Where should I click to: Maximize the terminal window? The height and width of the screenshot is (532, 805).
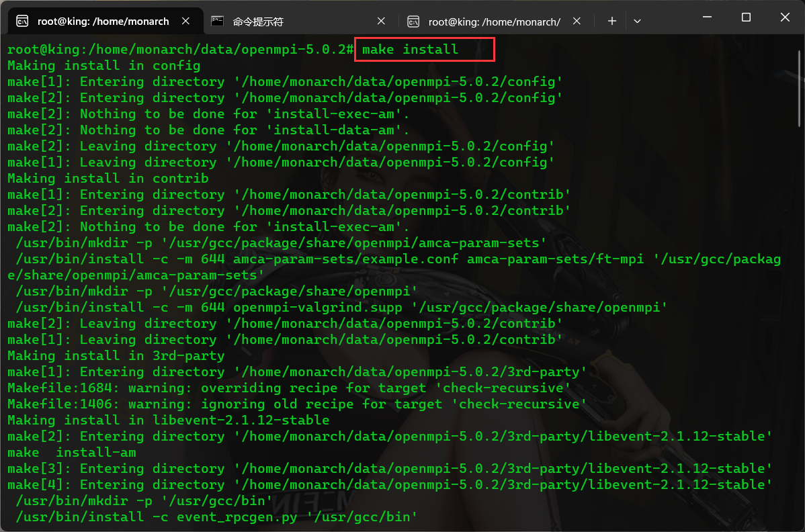pyautogui.click(x=746, y=17)
